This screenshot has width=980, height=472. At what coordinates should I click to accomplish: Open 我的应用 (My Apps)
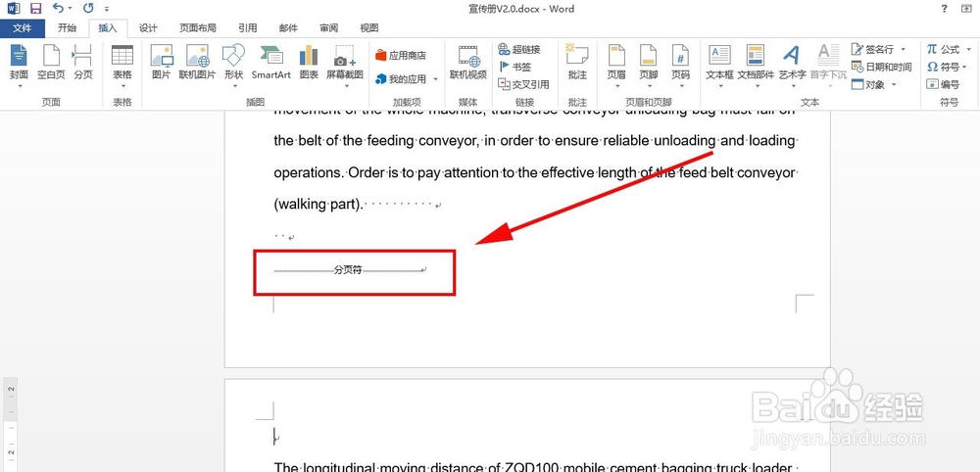(x=407, y=79)
